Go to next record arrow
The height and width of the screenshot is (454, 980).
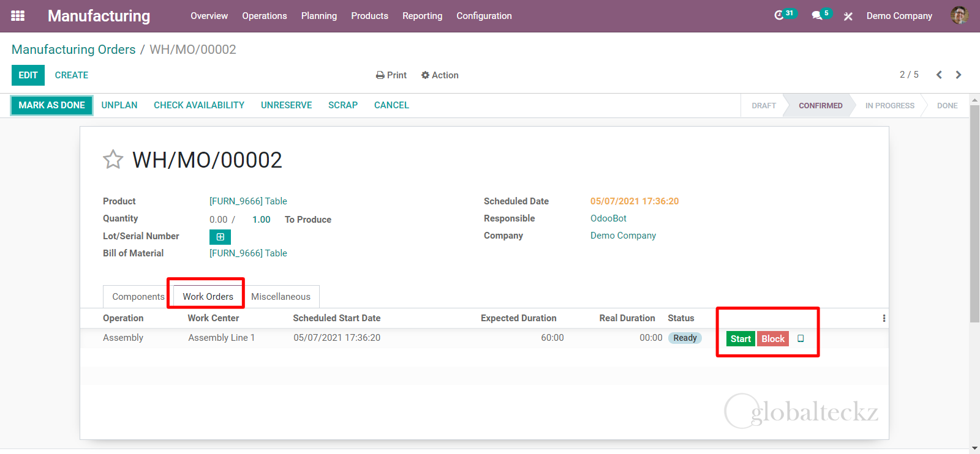959,75
